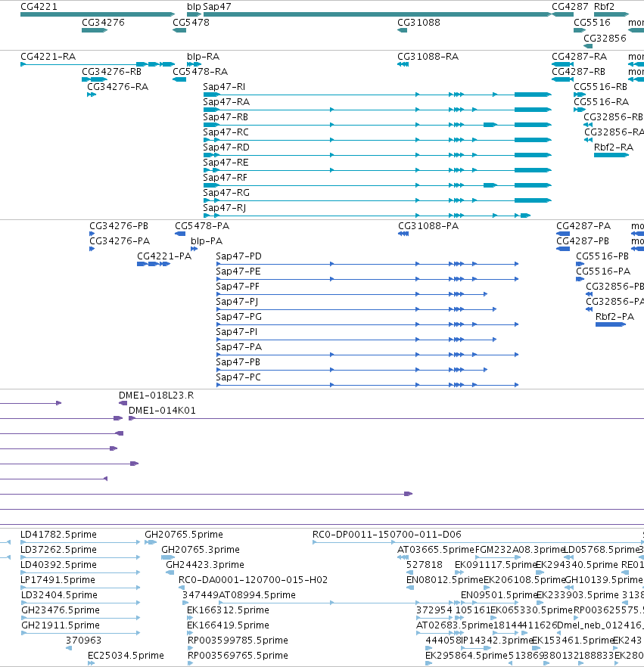Click the Rbf2-RA transcript bar
This screenshot has width=644, height=667.
point(611,155)
